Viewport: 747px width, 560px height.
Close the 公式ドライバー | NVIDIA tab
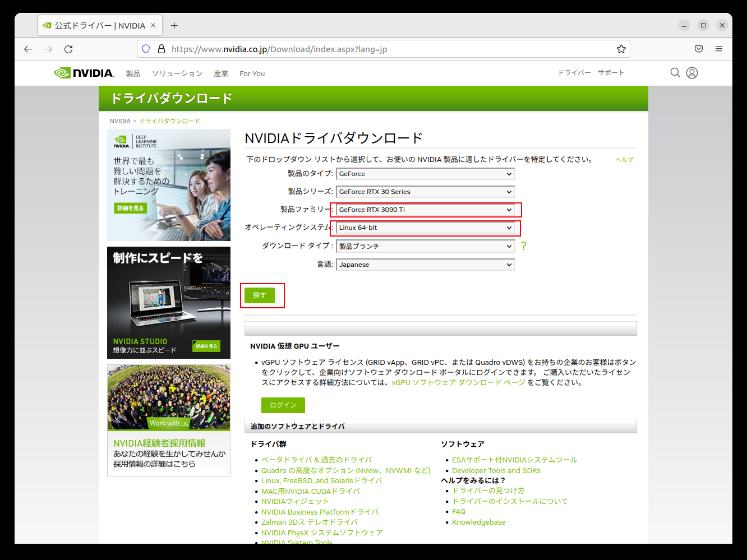153,25
